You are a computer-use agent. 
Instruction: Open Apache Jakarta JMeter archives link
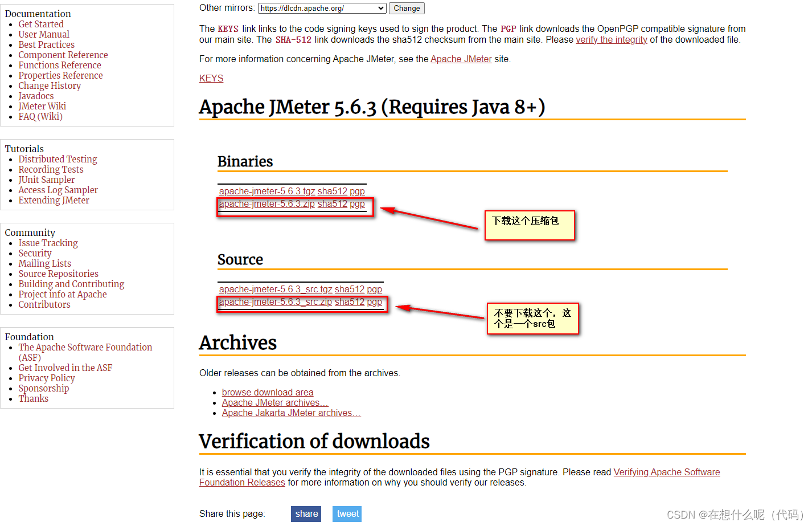coord(292,413)
